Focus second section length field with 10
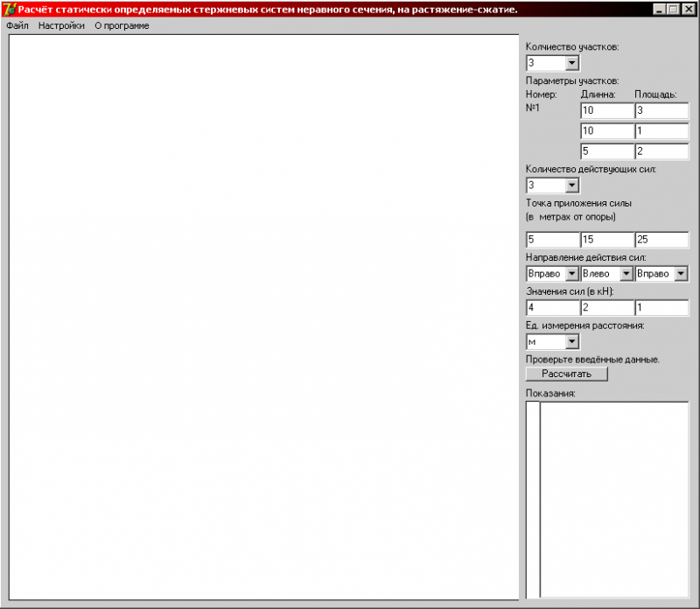The image size is (700, 609). [607, 131]
